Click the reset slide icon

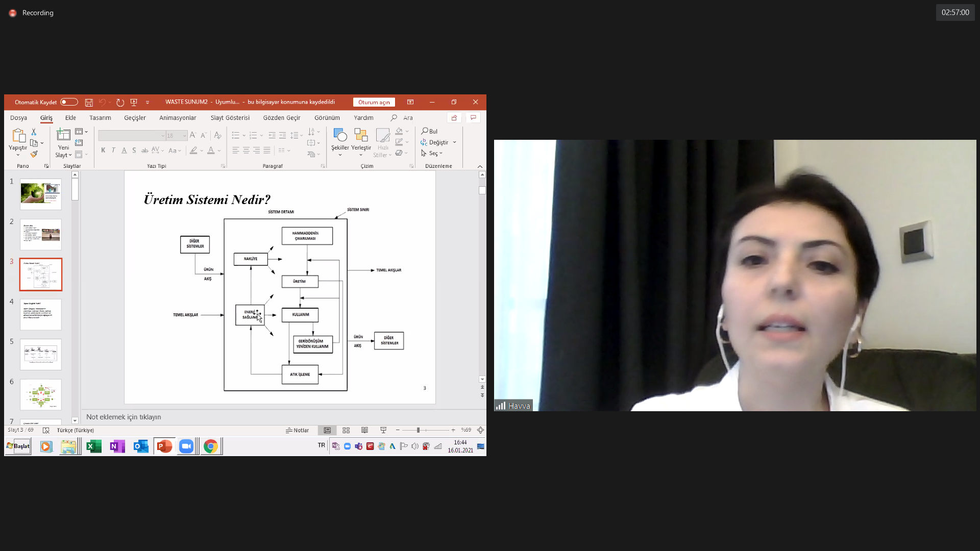(x=79, y=143)
